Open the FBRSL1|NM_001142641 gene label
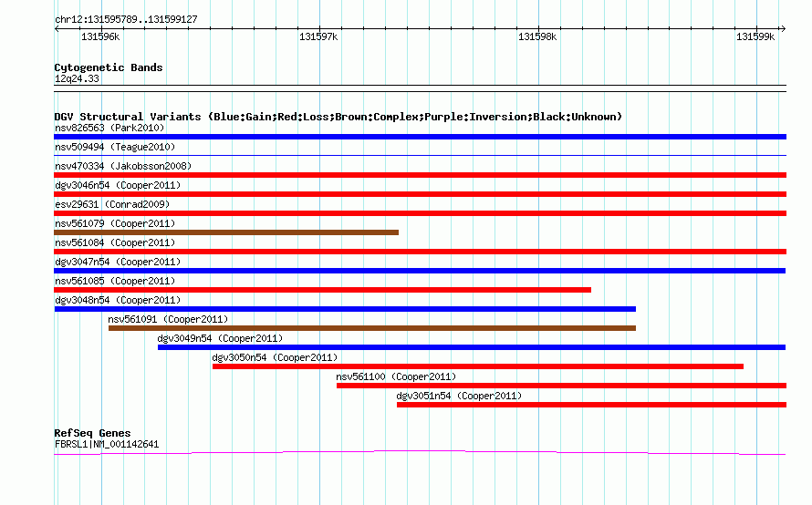 (107, 445)
